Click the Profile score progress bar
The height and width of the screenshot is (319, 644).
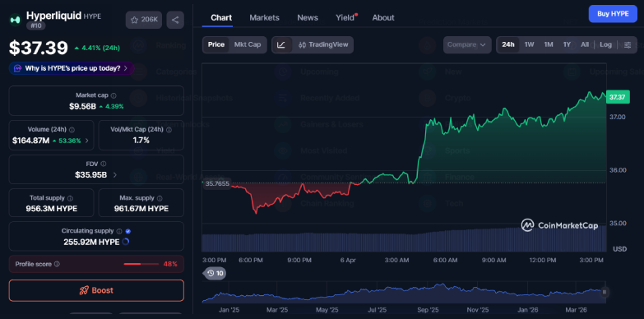point(141,264)
